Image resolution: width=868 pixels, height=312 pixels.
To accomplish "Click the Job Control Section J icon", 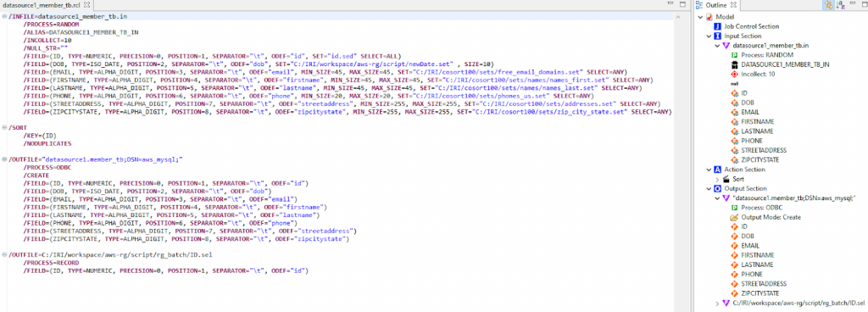I will tap(718, 26).
